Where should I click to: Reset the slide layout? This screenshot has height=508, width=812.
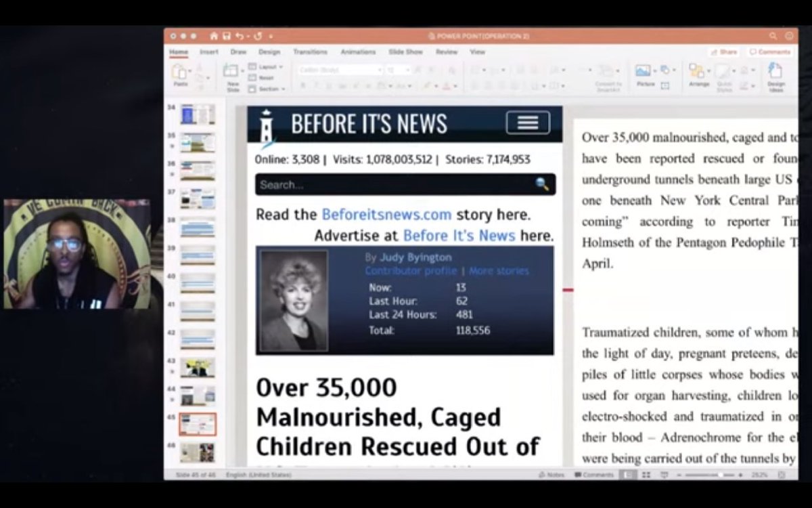tap(261, 78)
